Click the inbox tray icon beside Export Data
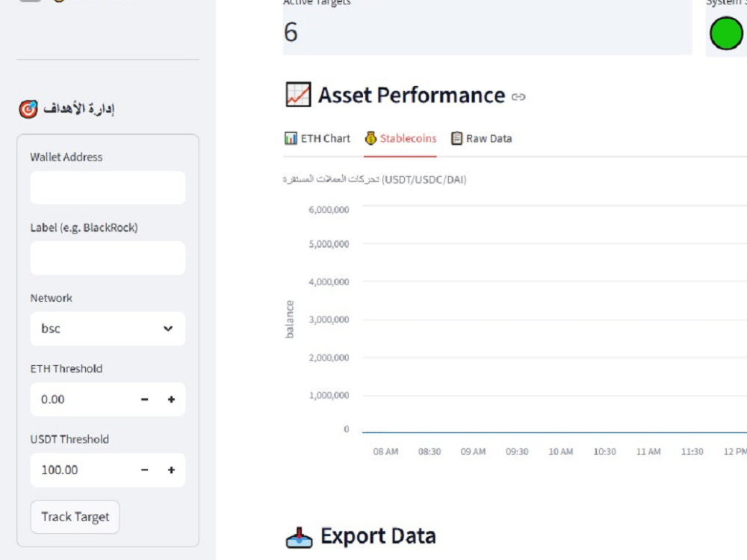This screenshot has width=747, height=560. tap(300, 538)
